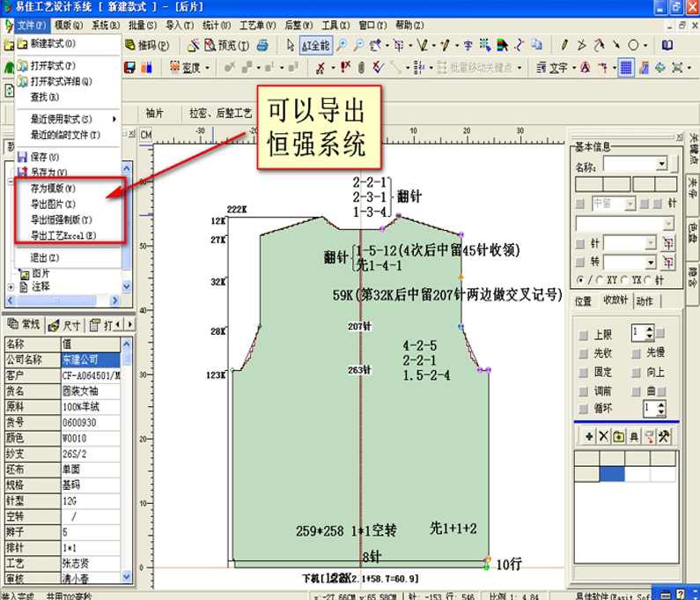Click the 密度 density tool

(x=185, y=68)
